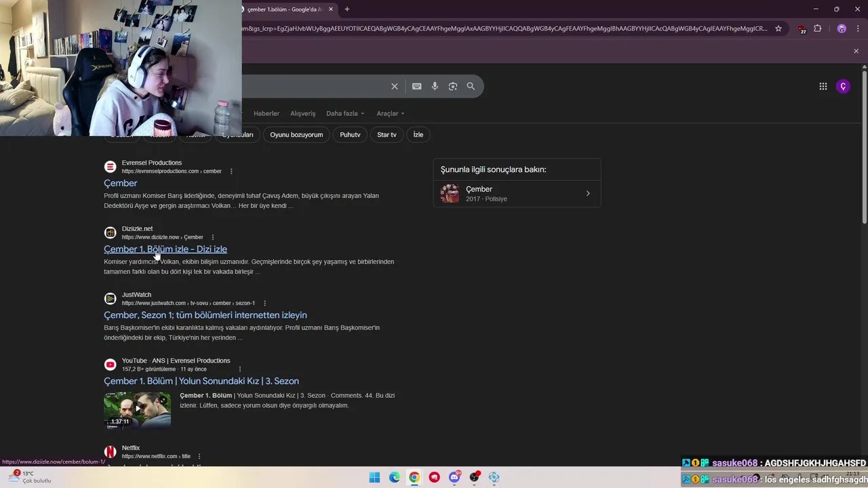Open Çember 1. Bölüm Yolun Sonundaki Kız link
This screenshot has height=488, width=868.
point(201,381)
